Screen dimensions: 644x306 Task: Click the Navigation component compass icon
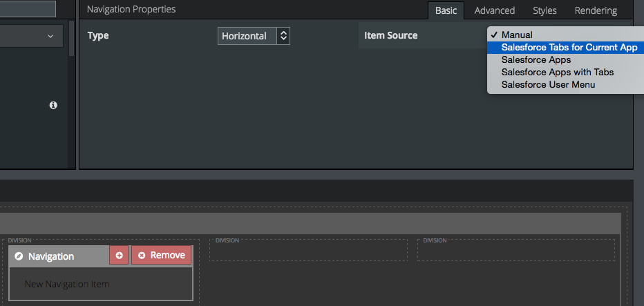point(19,256)
